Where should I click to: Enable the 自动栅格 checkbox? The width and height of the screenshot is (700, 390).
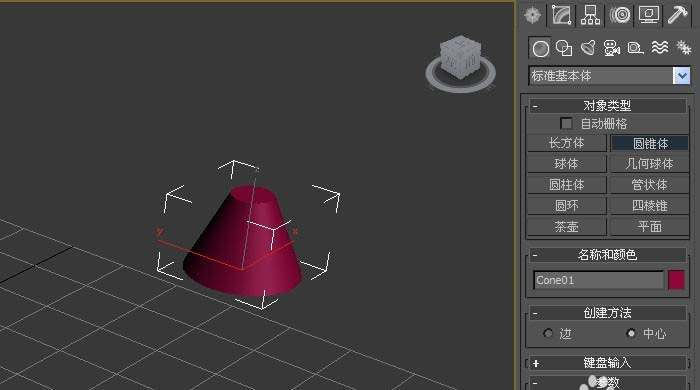tap(566, 123)
